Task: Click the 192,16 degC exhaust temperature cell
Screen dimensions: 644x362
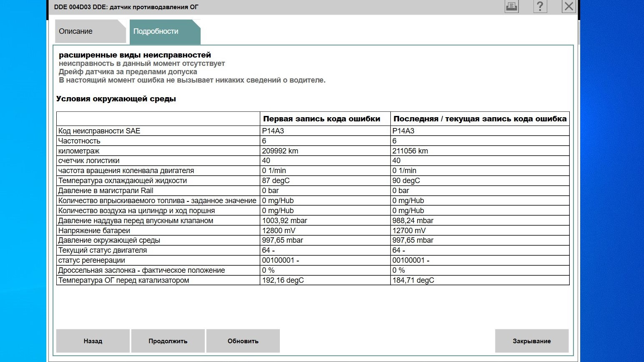Action: tap(283, 280)
